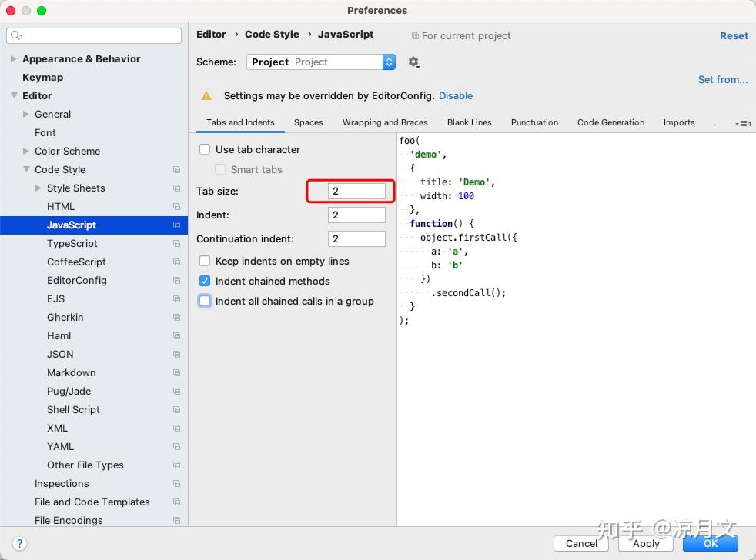Click the Cancel button
The image size is (756, 560).
(581, 544)
